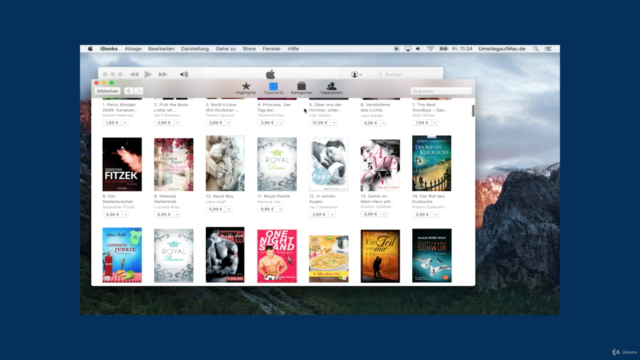Click the Wi-Fi status icon
This screenshot has width=640, height=360.
click(431, 49)
